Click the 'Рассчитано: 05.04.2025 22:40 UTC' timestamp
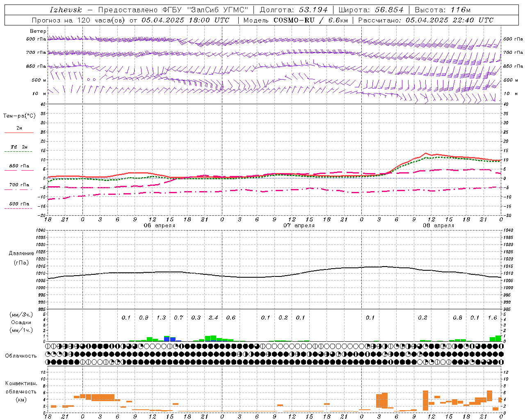Screen dimensions: 525x420 tap(426, 20)
